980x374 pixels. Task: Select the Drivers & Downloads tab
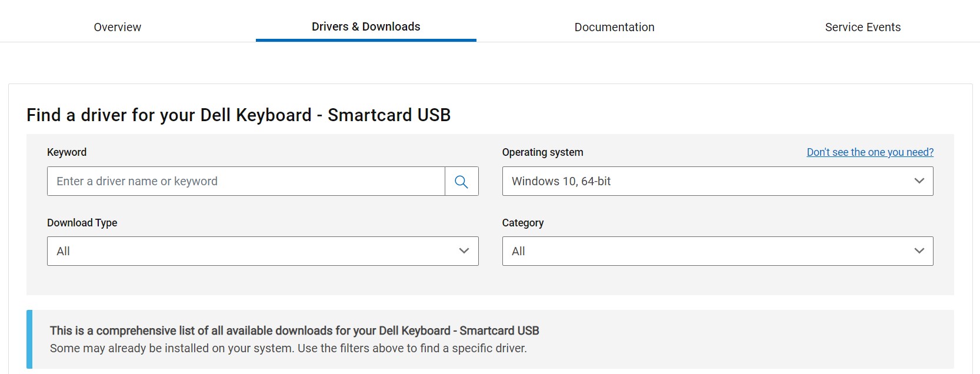point(366,27)
